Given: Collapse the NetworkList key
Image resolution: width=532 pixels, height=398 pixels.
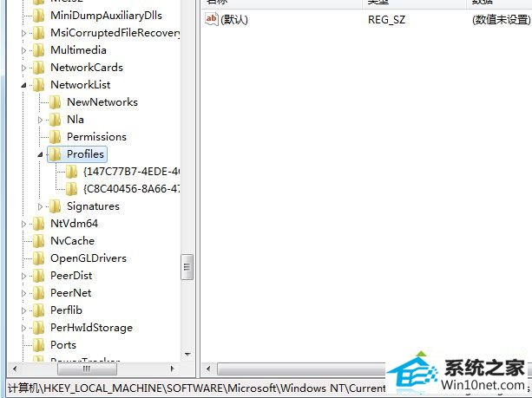Looking at the screenshot, I should point(23,86).
